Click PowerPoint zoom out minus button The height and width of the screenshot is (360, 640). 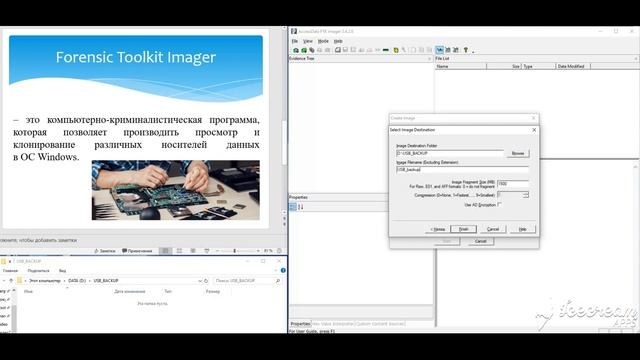[x=218, y=251]
